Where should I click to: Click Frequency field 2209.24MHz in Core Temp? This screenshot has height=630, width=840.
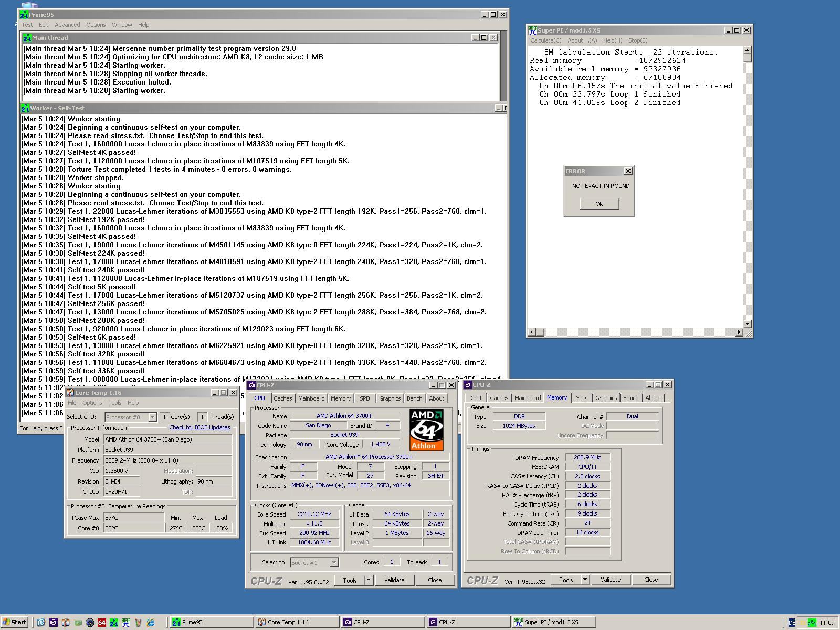click(x=168, y=460)
